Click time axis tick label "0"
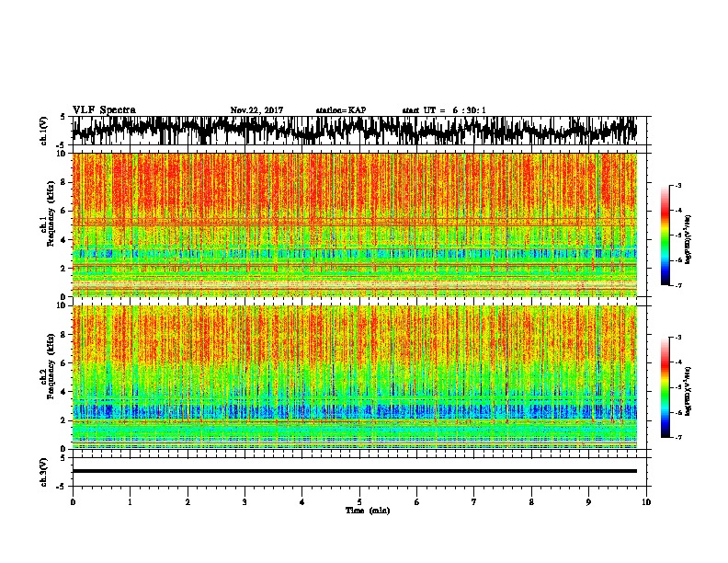This screenshot has height=563, width=728. (x=73, y=502)
